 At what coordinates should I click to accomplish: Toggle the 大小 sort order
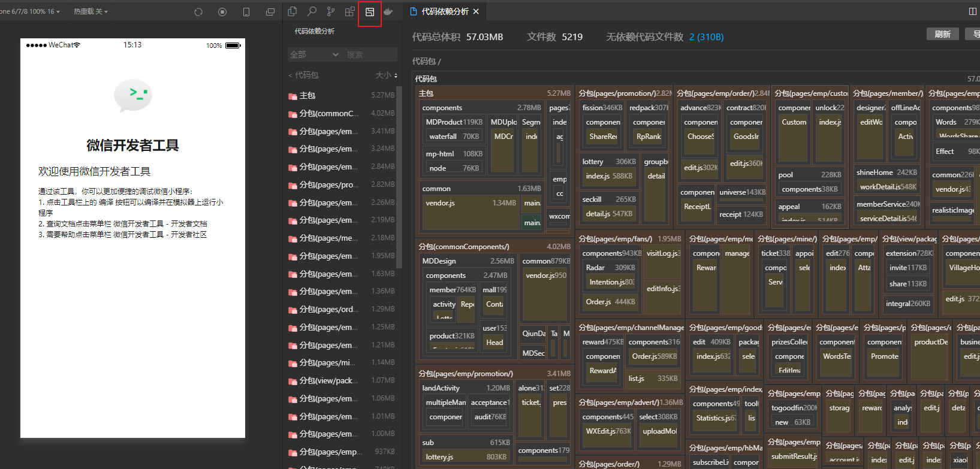pyautogui.click(x=387, y=75)
